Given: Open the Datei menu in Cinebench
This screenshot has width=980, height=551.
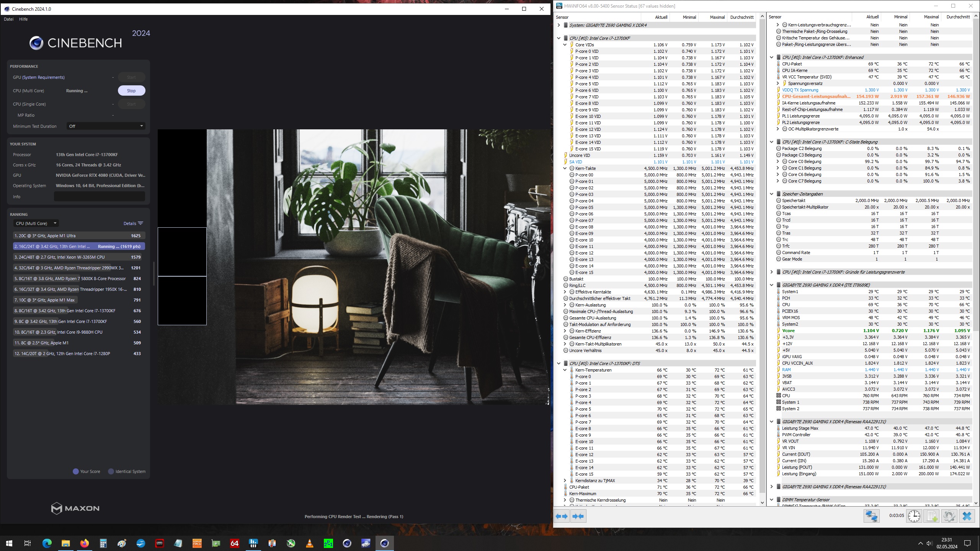Looking at the screenshot, I should (x=8, y=19).
